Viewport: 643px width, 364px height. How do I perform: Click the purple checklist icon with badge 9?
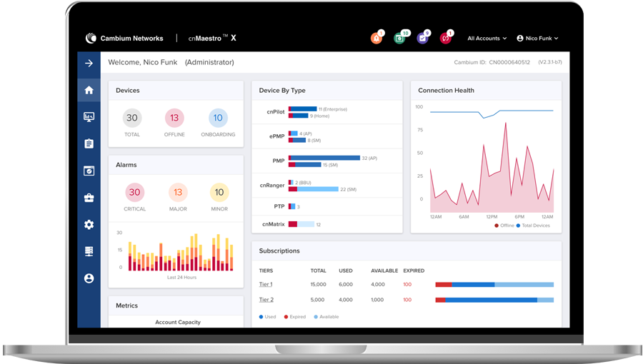pos(423,39)
